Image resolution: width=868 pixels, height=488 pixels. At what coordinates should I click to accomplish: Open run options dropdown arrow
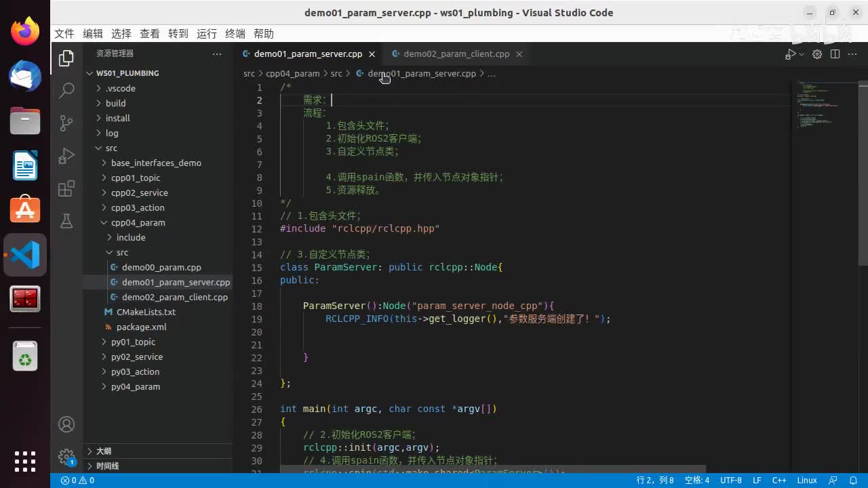[802, 54]
